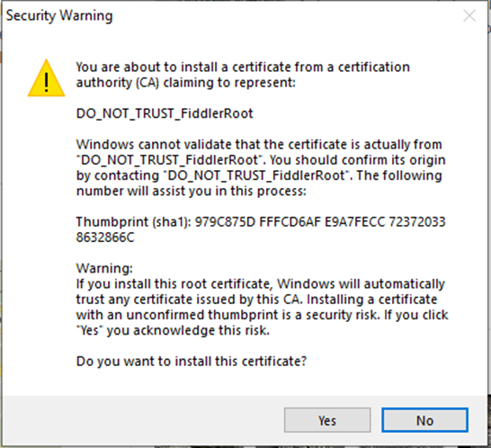Click the Warning: heading text
Image resolution: width=491 pixels, height=448 pixels.
[x=104, y=268]
